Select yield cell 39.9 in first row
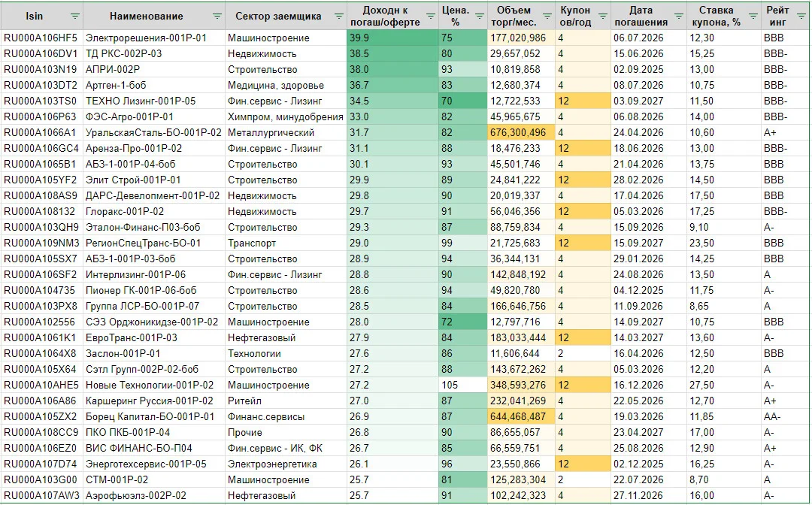 [392, 38]
